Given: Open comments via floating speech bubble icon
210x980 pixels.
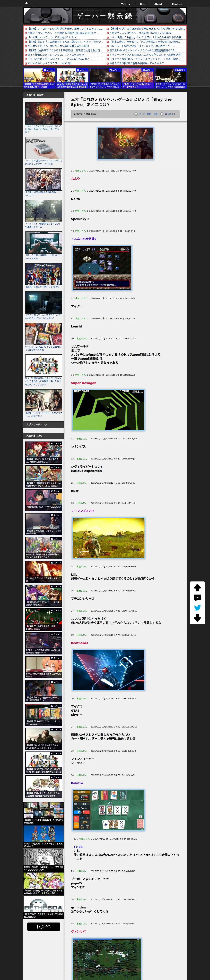Looking at the screenshot, I should tap(197, 598).
